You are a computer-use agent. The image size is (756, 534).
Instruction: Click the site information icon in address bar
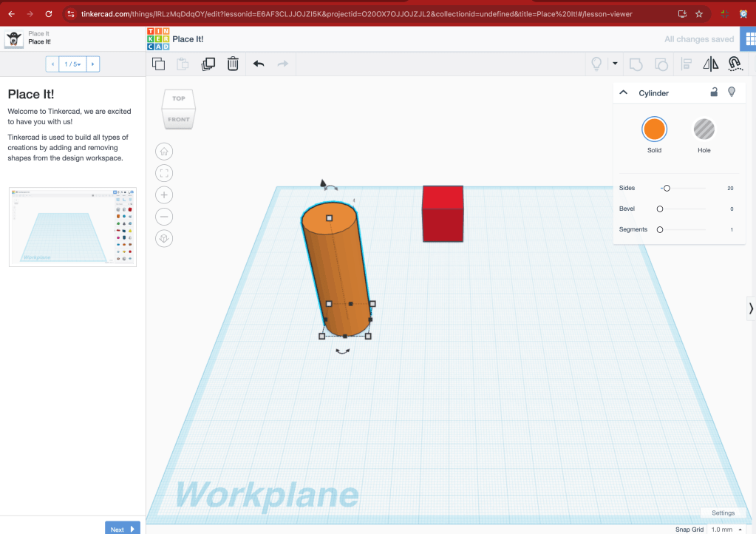71,14
